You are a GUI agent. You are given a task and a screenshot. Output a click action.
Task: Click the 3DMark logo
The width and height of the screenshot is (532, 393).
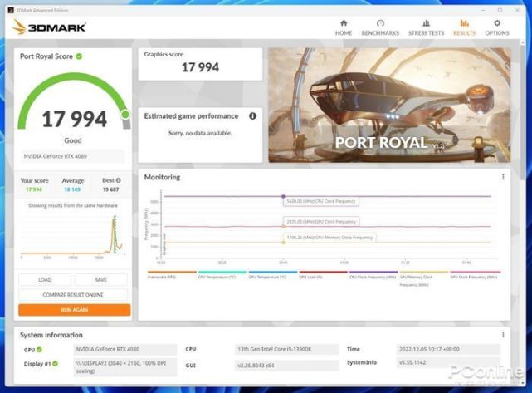[x=50, y=27]
